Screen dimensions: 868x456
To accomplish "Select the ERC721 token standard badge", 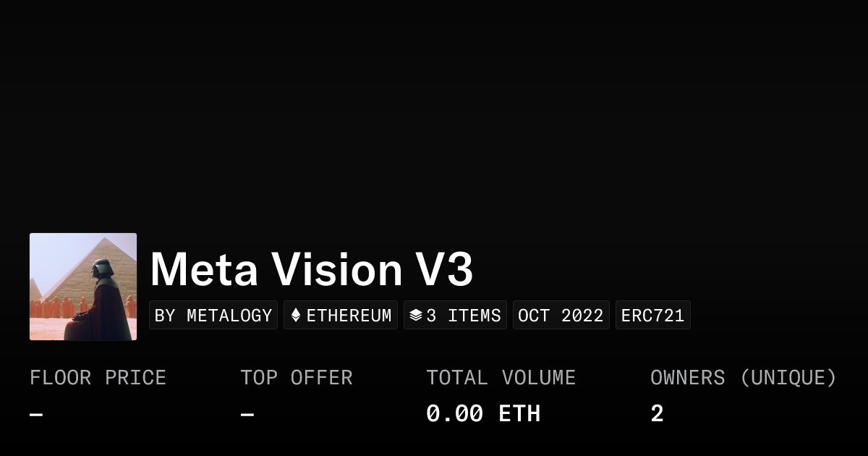I will pyautogui.click(x=652, y=316).
